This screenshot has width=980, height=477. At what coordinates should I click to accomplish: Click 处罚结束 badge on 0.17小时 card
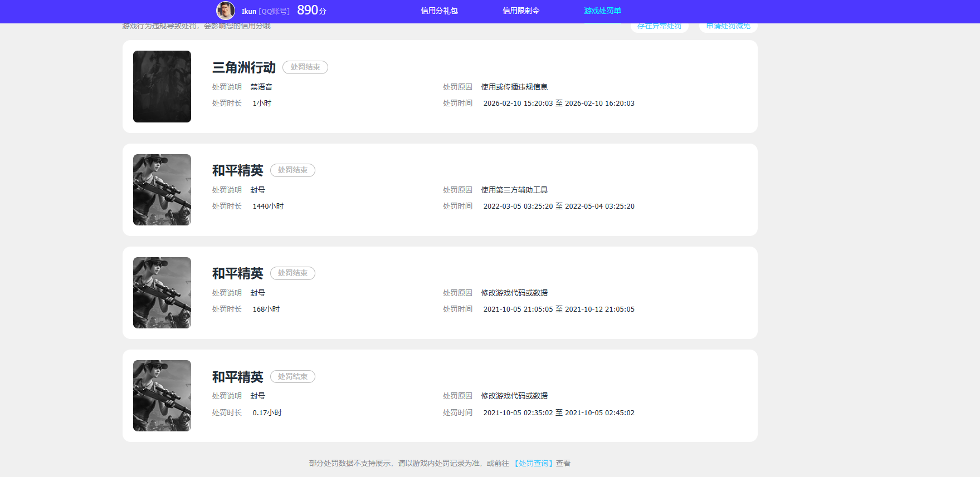click(x=292, y=377)
